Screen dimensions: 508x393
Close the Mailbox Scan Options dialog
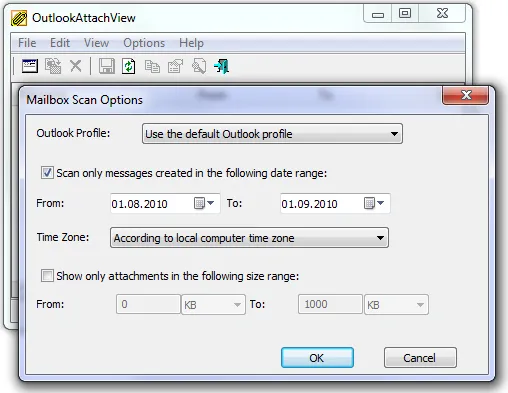point(466,95)
